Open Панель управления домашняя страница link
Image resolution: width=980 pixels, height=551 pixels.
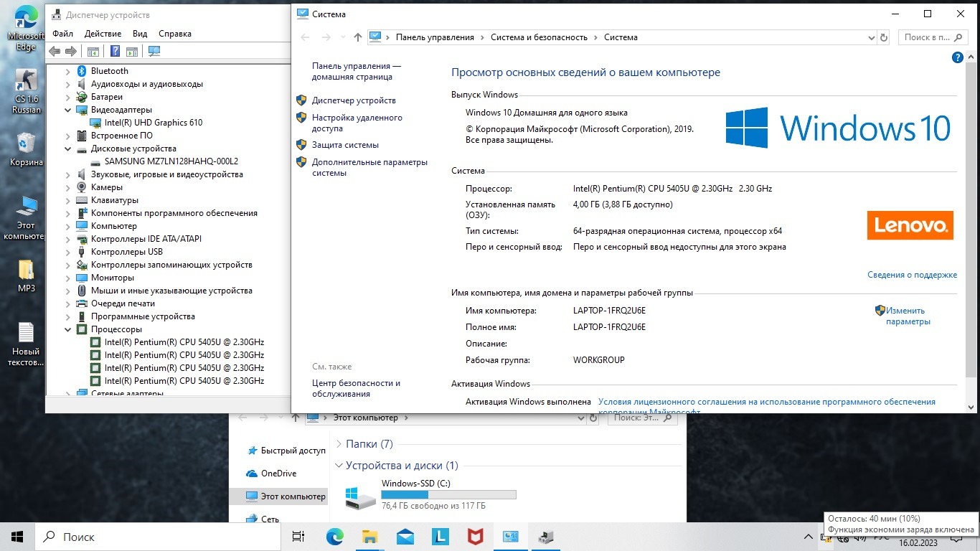(x=357, y=71)
